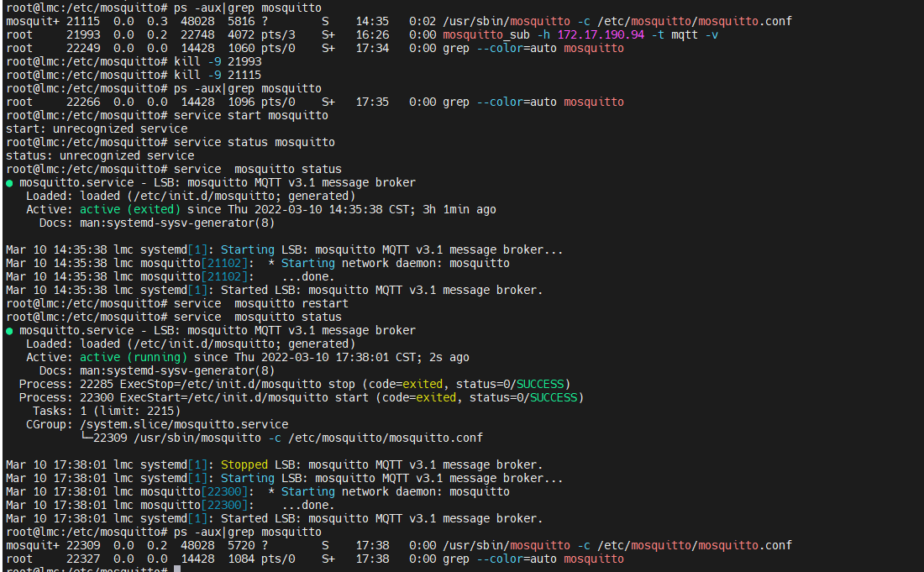Click the IP address 172.17.190.94
924x572 pixels.
pos(601,34)
